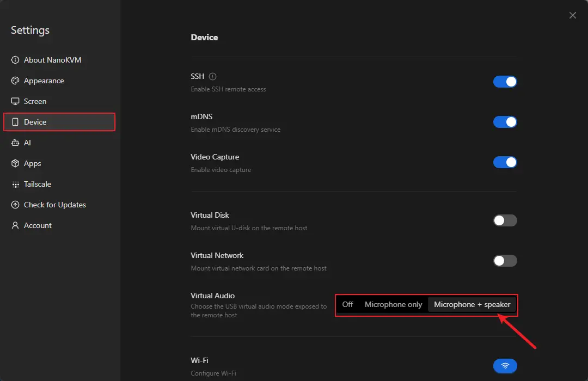Go to Account settings
This screenshot has height=381, width=588.
click(x=59, y=225)
